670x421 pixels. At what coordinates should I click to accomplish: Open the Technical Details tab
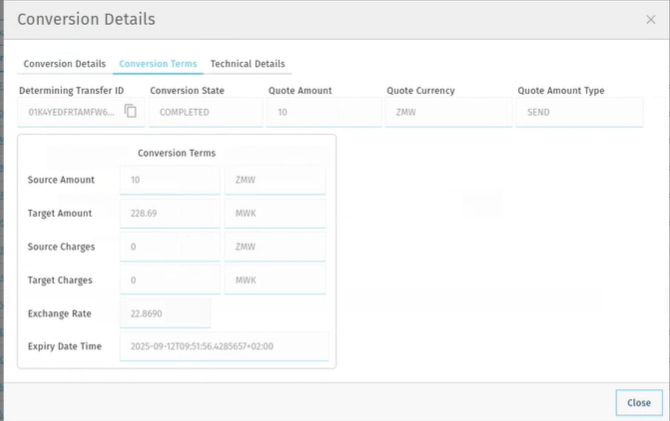tap(247, 64)
